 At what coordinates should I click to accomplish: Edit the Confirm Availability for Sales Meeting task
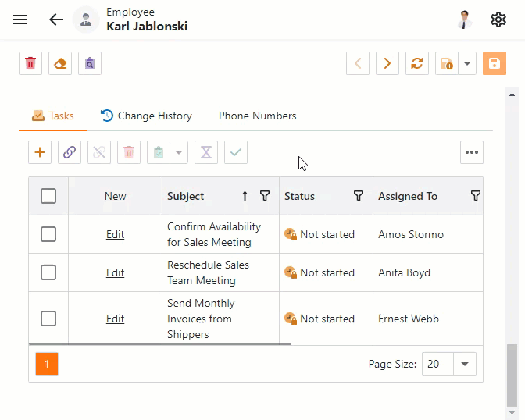click(x=115, y=234)
